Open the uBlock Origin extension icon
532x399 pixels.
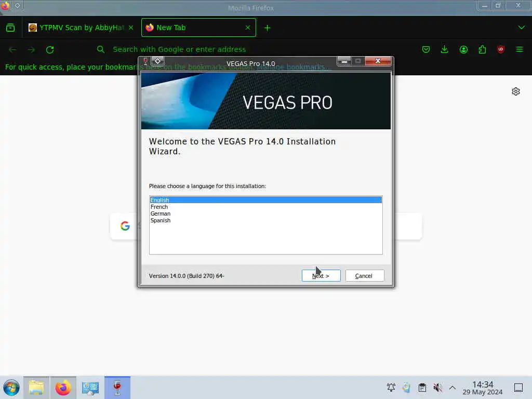(501, 49)
